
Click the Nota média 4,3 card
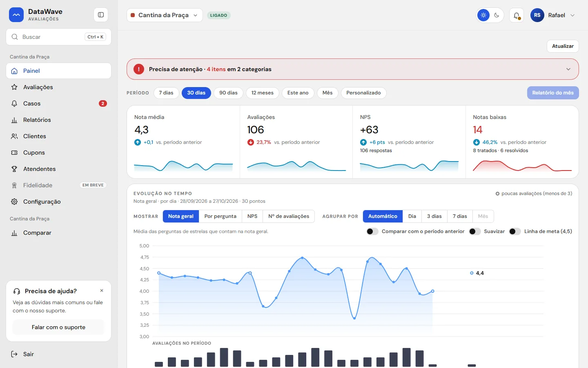(x=183, y=142)
